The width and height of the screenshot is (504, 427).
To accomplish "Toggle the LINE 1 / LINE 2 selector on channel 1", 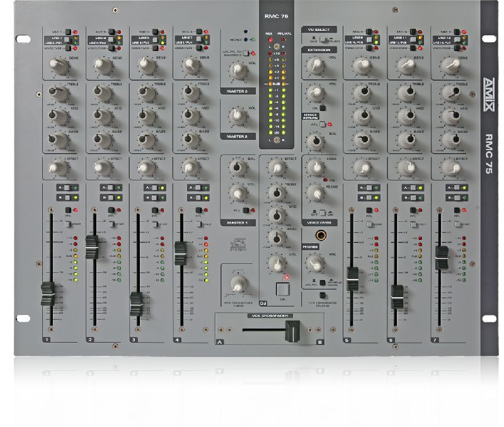I will tap(67, 40).
